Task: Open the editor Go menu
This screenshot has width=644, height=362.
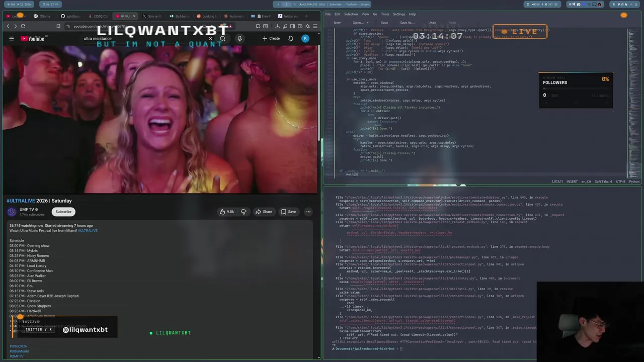Action: coord(375,14)
